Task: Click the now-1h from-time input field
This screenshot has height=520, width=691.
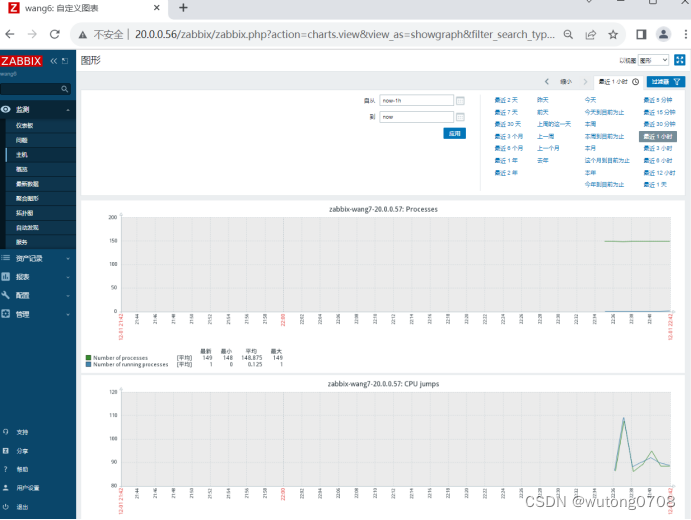Action: click(416, 100)
